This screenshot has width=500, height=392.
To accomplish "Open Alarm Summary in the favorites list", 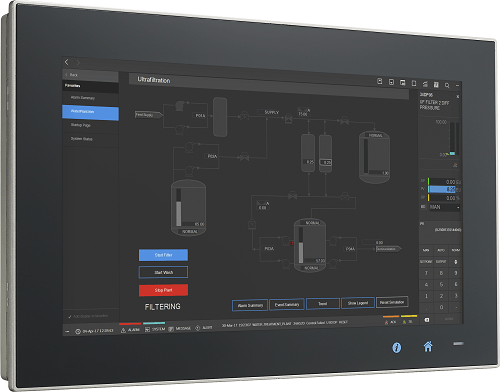I will [90, 98].
